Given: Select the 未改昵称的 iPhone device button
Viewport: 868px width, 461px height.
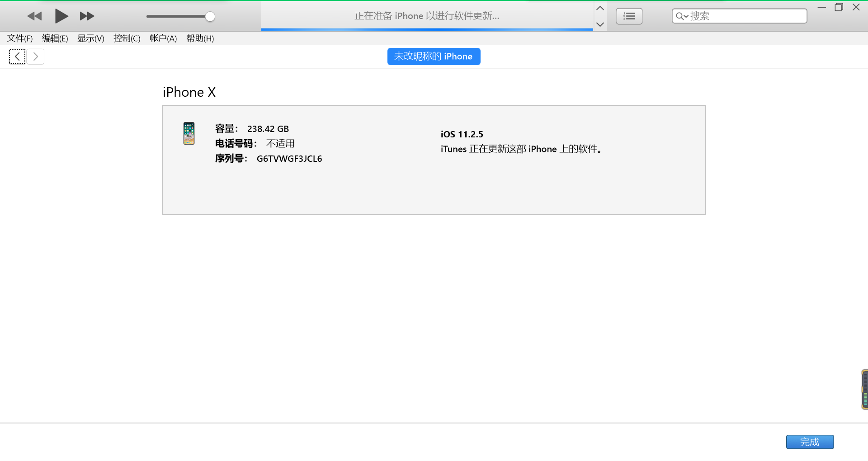Looking at the screenshot, I should tap(434, 56).
